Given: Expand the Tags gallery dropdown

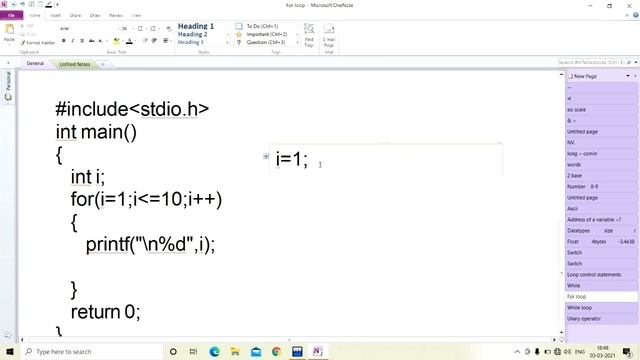Looking at the screenshot, I should coord(298,42).
